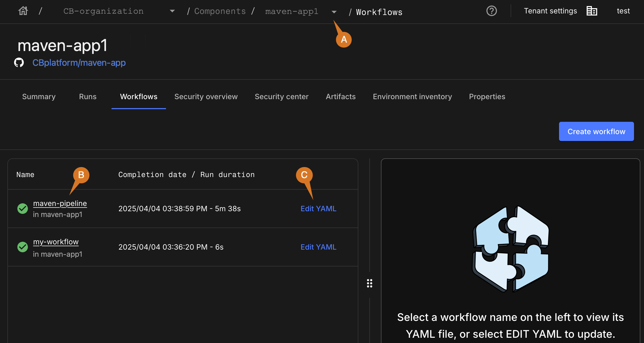The width and height of the screenshot is (644, 343).
Task: Select the Environment inventory tab
Action: pos(412,97)
